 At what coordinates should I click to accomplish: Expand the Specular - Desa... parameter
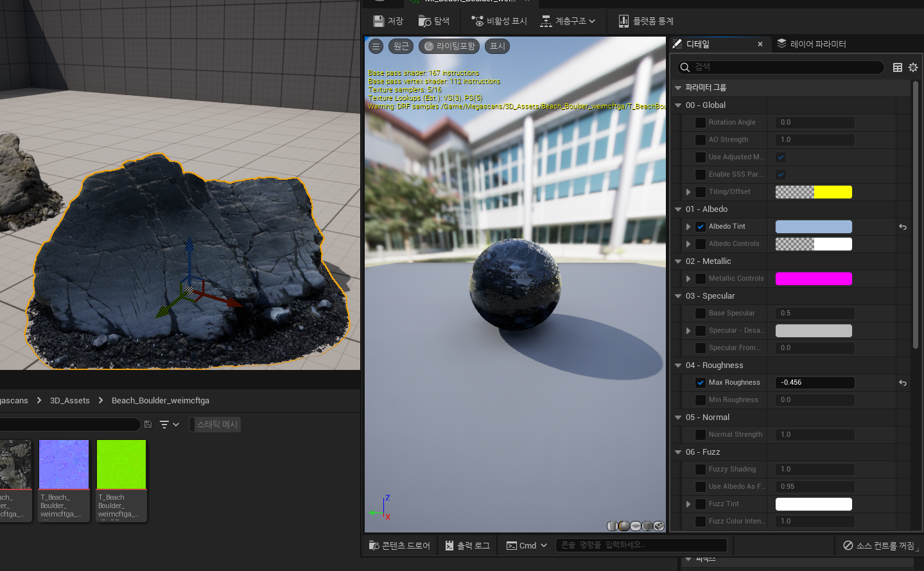pos(688,331)
